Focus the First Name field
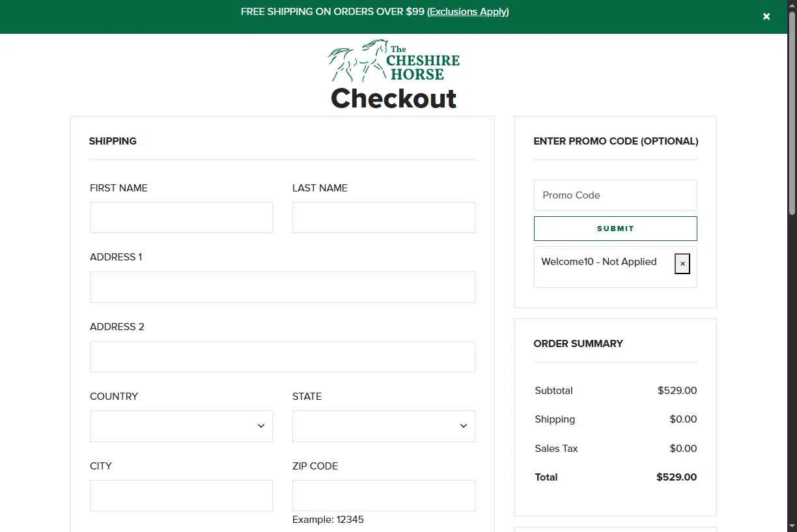797x532 pixels. 181,217
